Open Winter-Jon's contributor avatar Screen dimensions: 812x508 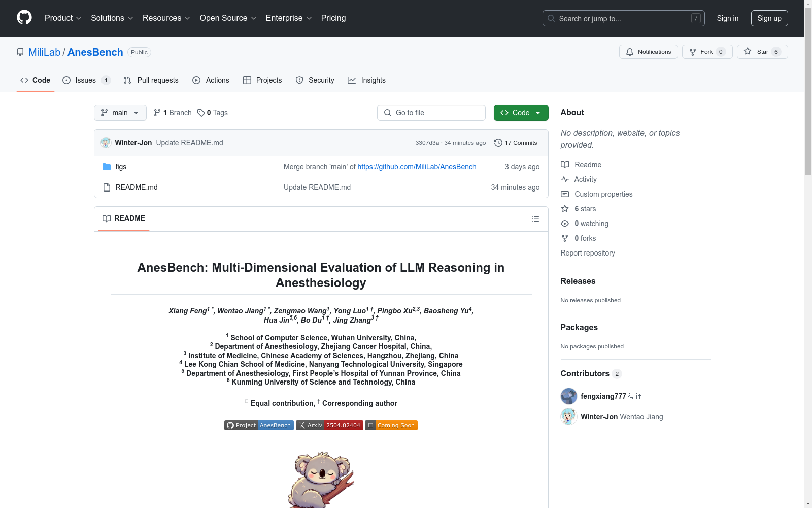tap(569, 417)
